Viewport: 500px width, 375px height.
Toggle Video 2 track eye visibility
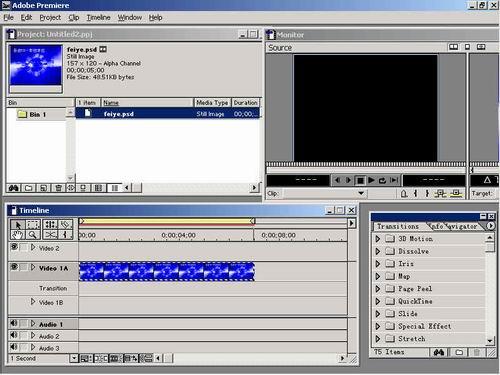point(14,247)
